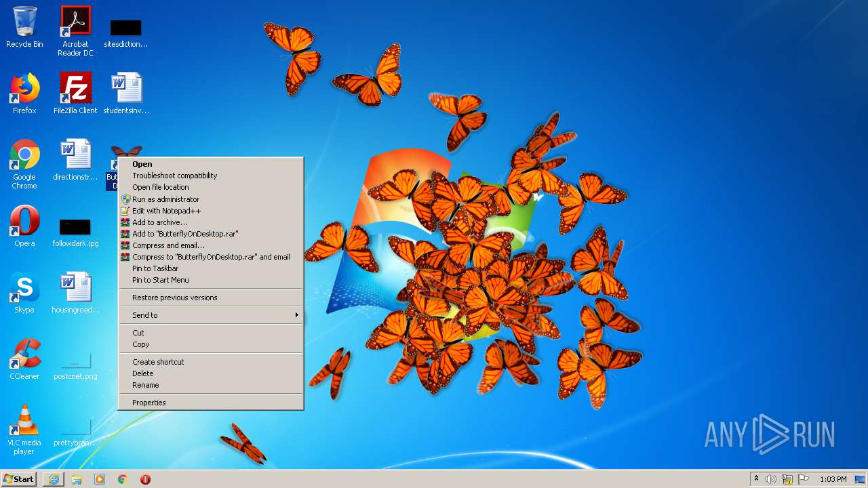Viewport: 868px width, 488px height.
Task: Choose Restore previous versions
Action: 211,298
